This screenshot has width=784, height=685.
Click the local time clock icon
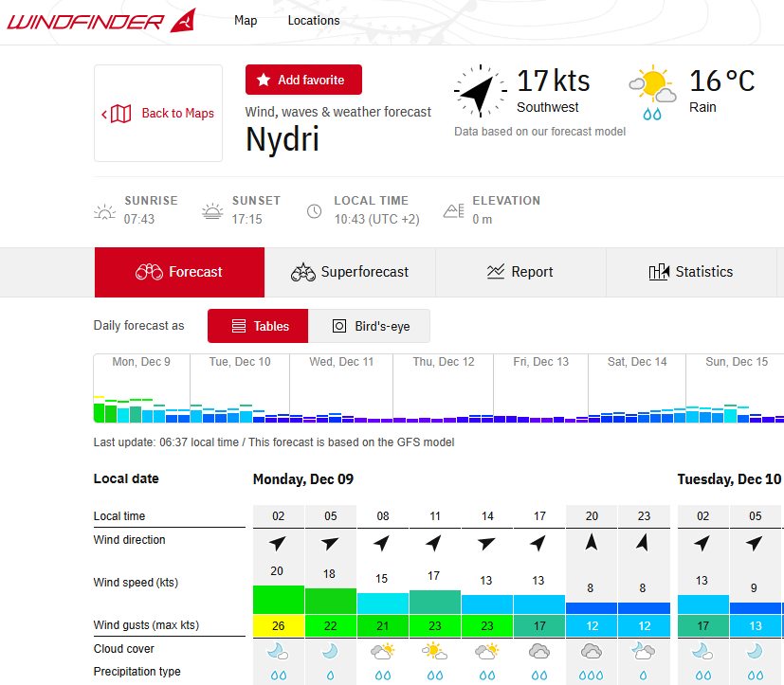314,211
